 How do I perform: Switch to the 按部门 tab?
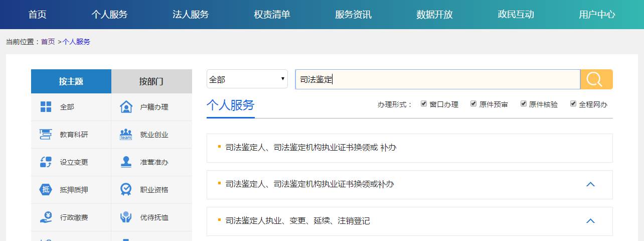151,81
